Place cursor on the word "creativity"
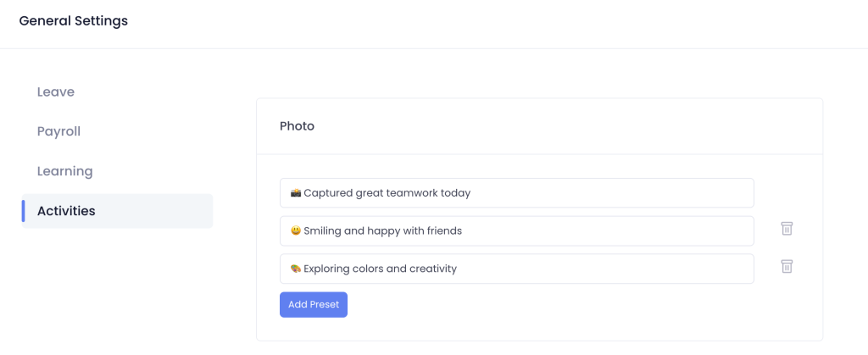Image resolution: width=868 pixels, height=355 pixels. pos(431,269)
